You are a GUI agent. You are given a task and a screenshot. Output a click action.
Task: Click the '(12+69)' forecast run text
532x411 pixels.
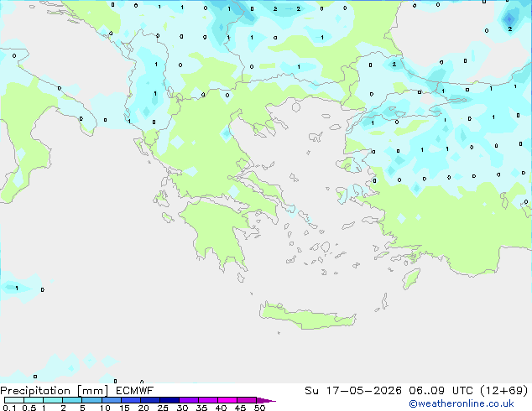[503, 391]
